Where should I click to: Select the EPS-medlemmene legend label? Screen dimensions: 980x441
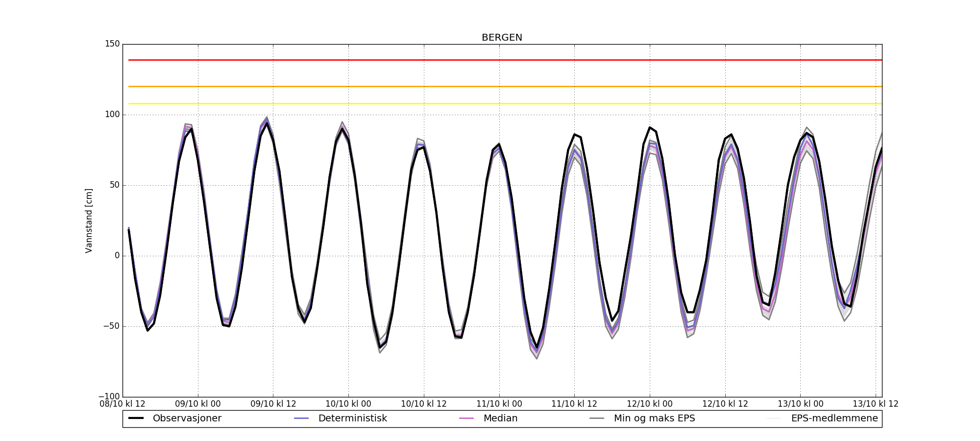pos(834,418)
